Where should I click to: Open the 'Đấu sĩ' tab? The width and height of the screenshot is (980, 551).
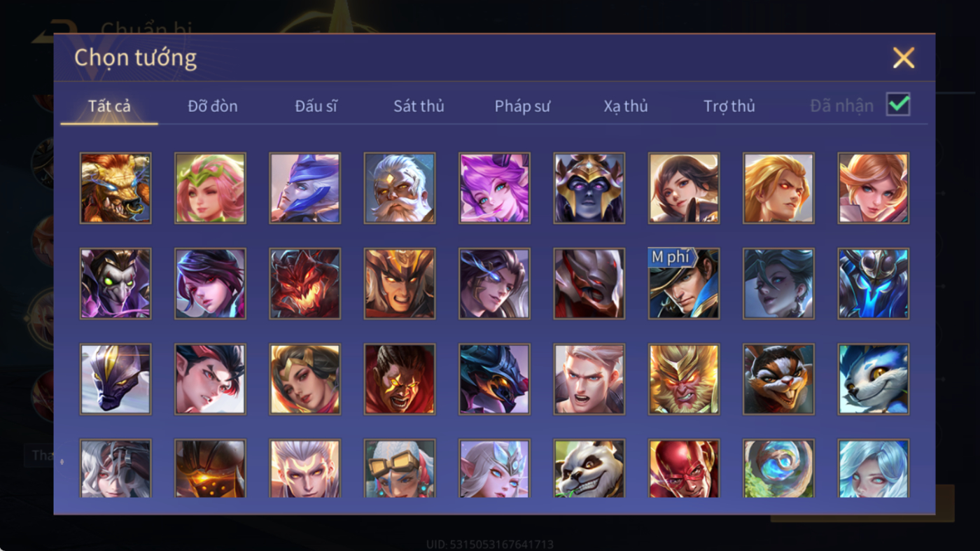point(316,106)
